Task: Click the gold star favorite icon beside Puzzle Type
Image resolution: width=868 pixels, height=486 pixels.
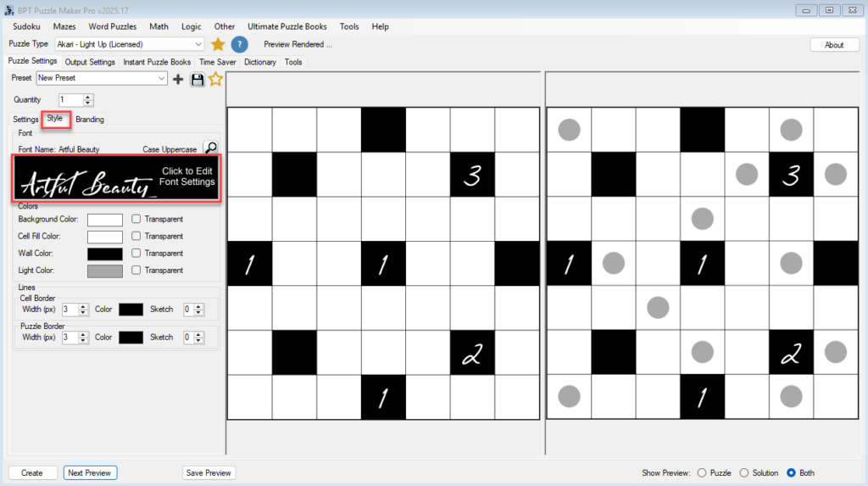Action: coord(218,44)
